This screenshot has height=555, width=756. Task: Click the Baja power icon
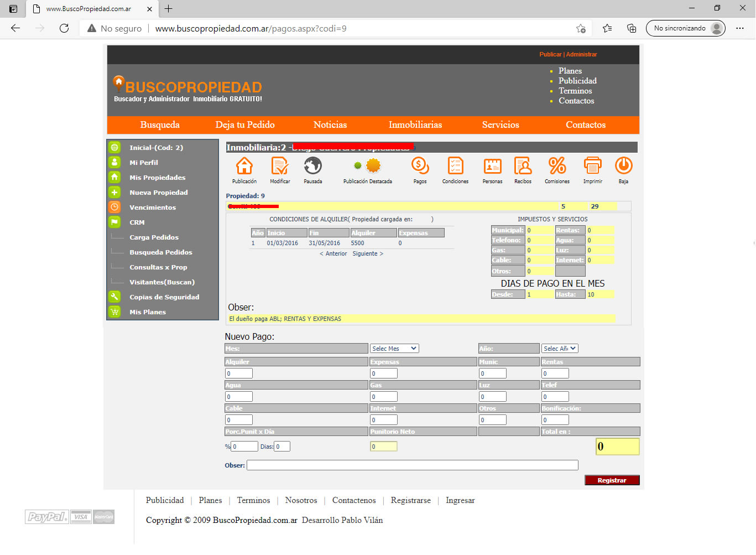tap(624, 166)
